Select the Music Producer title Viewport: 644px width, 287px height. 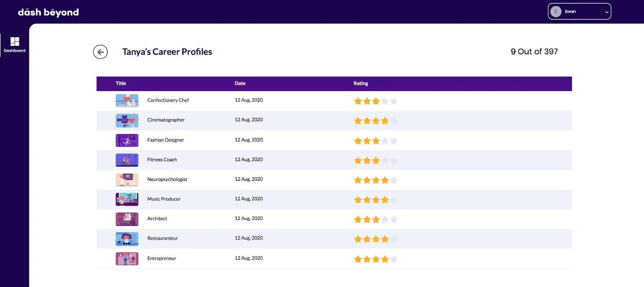(164, 199)
